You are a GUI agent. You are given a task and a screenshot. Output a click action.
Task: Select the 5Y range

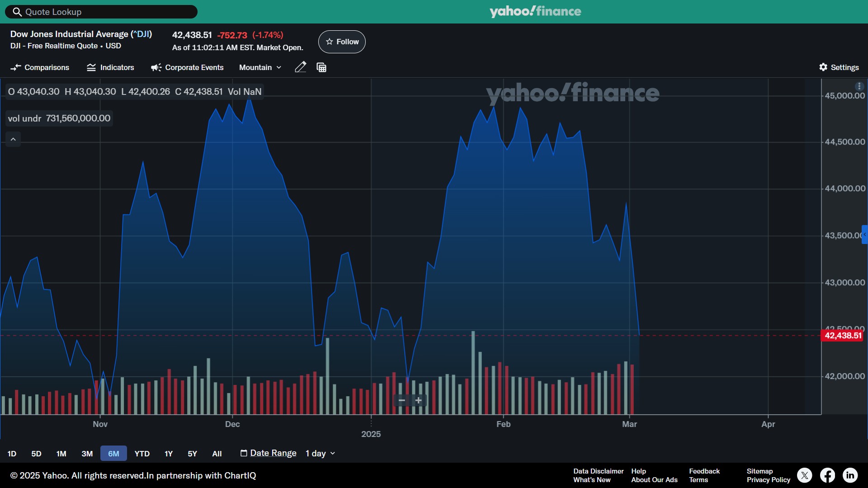192,454
